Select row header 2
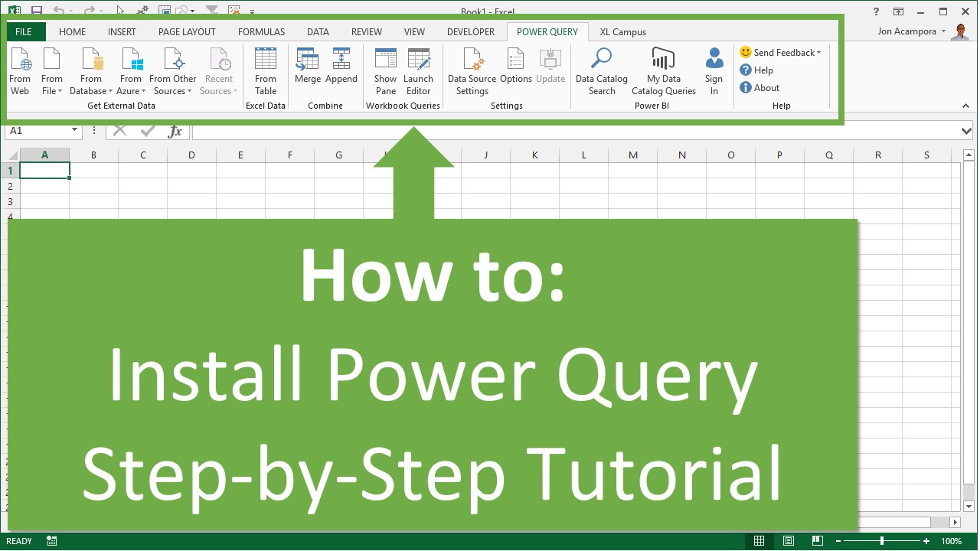The image size is (980, 551). pyautogui.click(x=10, y=186)
